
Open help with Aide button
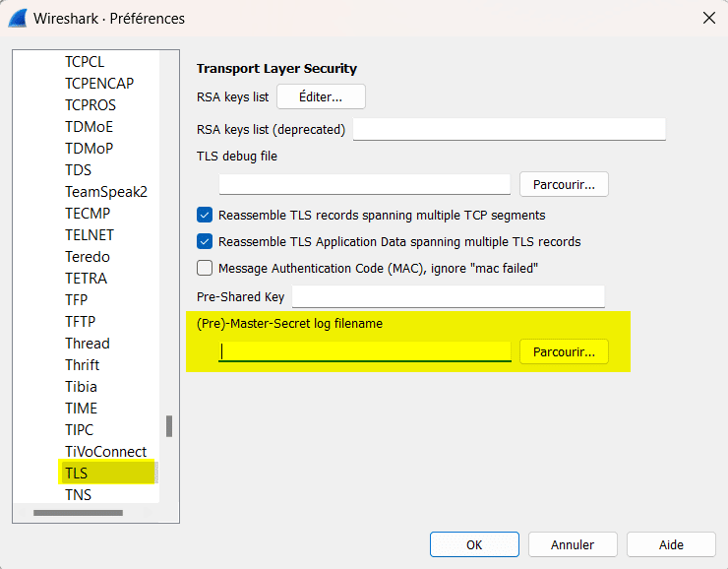point(671,544)
